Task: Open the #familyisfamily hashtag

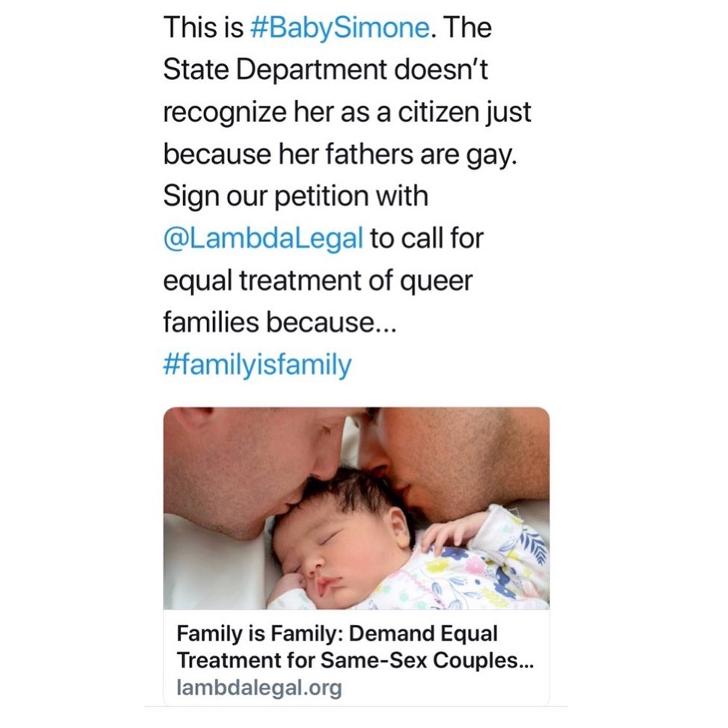Action: [256, 365]
